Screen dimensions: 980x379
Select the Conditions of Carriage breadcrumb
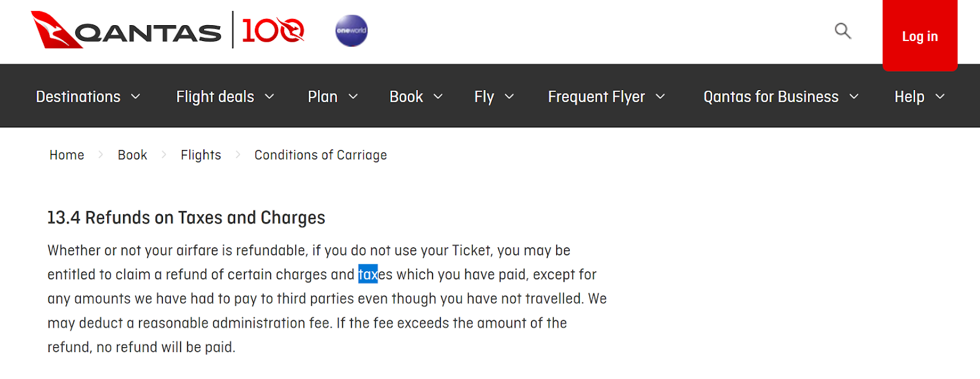coord(320,155)
